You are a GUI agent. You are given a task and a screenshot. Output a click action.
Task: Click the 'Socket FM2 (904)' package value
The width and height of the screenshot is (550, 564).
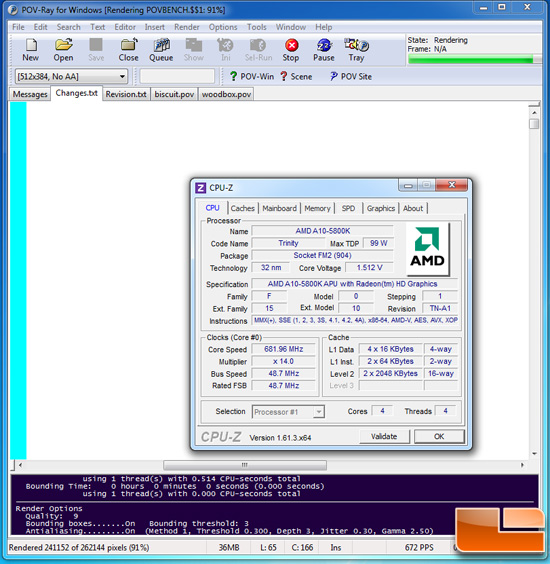click(x=322, y=255)
